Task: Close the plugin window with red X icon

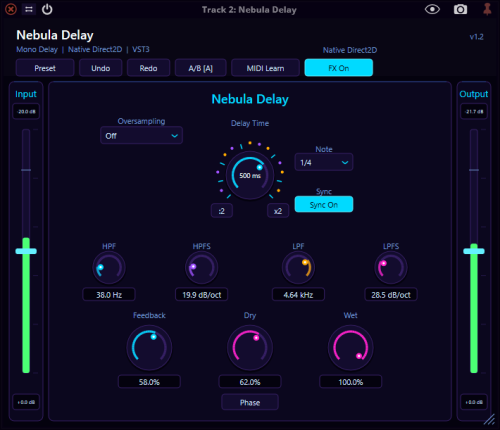Action: pyautogui.click(x=11, y=9)
